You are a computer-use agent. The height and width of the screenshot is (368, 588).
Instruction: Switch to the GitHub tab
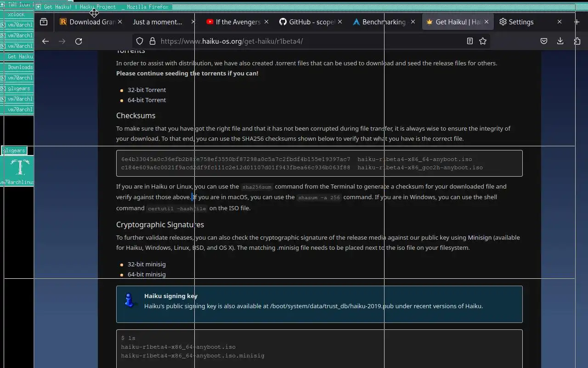click(x=311, y=22)
